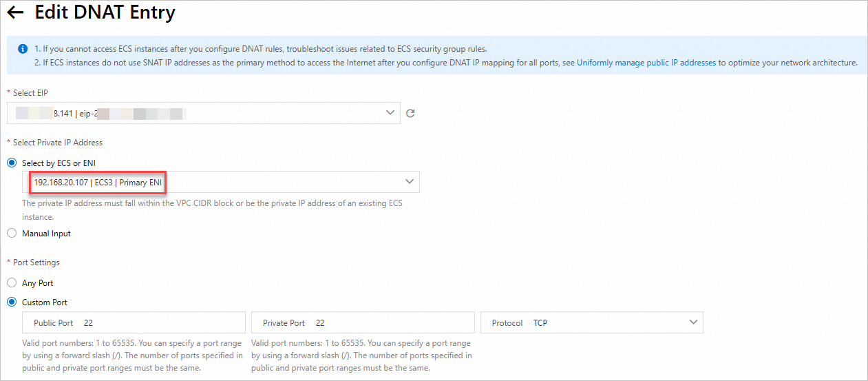This screenshot has width=868, height=381.
Task: Enable the Any Port option
Action: click(x=12, y=283)
